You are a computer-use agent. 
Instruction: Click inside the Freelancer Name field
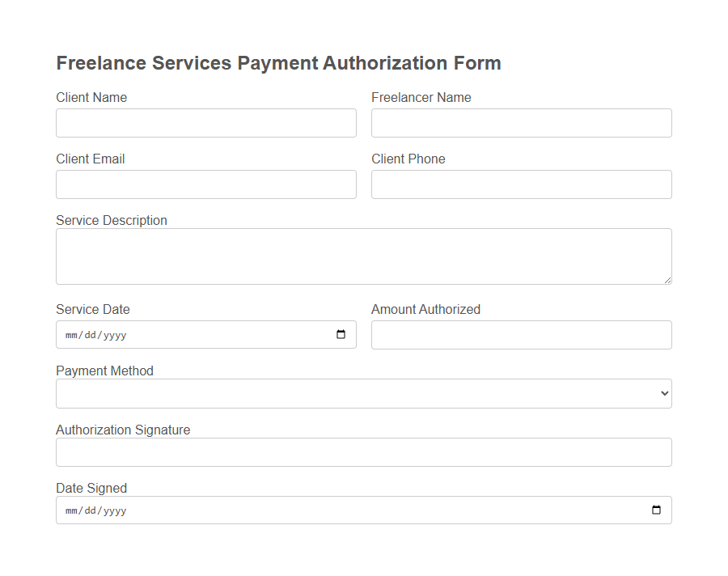click(x=521, y=122)
